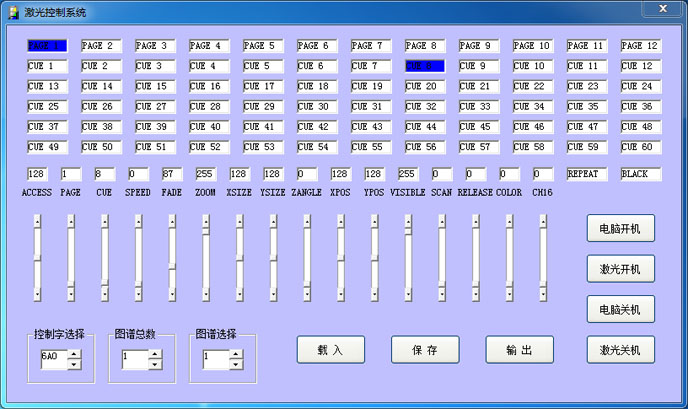Click the laser control app icon in title bar
688x409 pixels.
click(x=12, y=12)
